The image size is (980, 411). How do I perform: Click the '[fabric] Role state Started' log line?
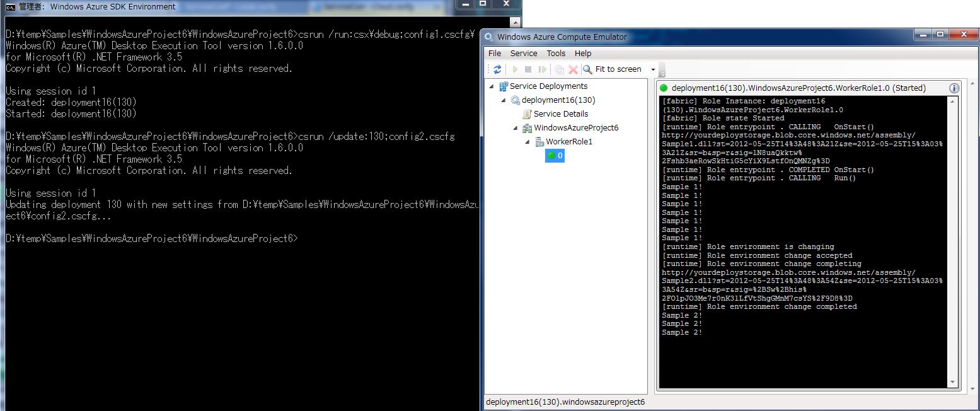(x=723, y=119)
